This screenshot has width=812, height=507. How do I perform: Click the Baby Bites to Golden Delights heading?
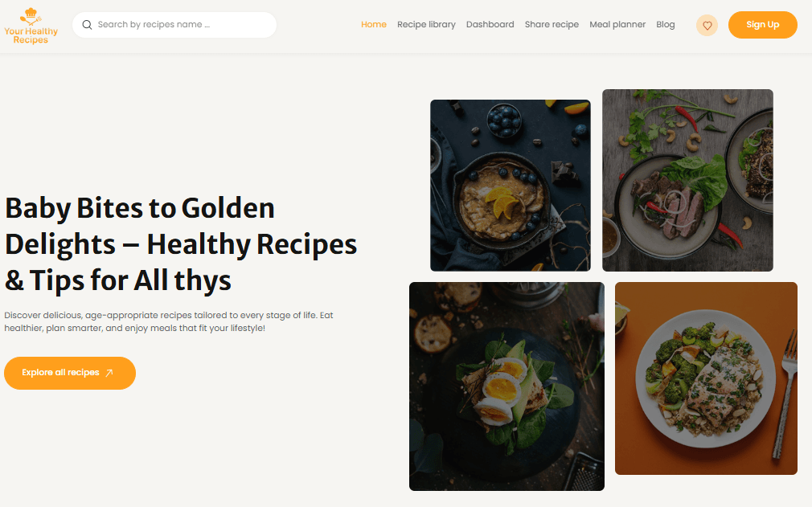click(x=181, y=244)
